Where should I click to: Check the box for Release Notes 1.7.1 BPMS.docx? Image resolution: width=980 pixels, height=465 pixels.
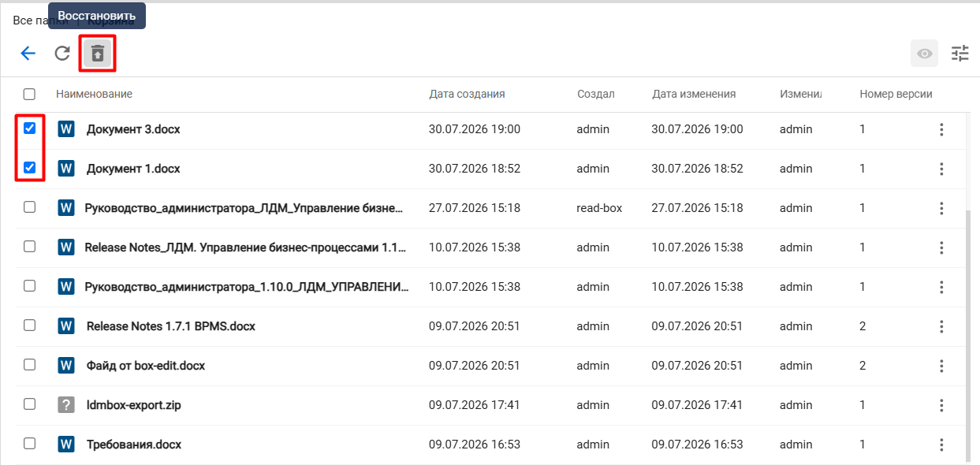(x=29, y=325)
